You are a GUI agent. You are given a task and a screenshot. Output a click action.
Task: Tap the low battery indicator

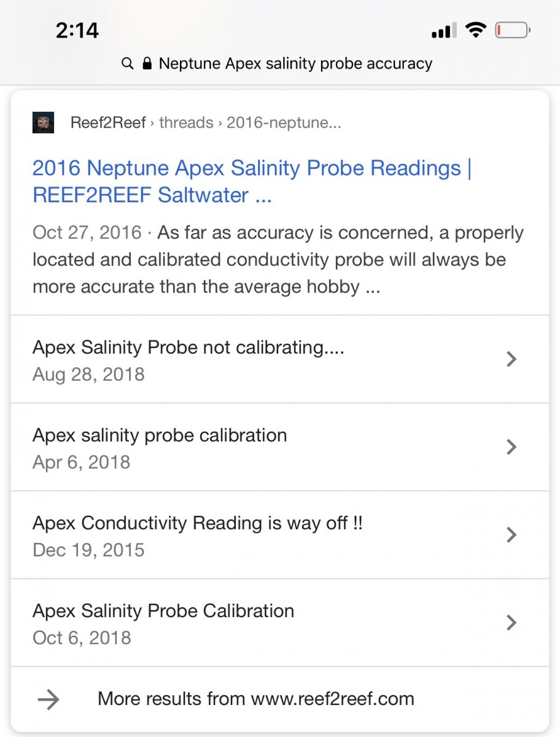click(x=512, y=30)
